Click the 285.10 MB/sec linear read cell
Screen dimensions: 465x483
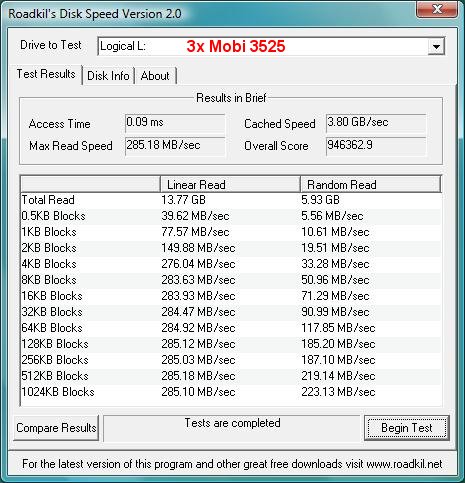(x=198, y=392)
